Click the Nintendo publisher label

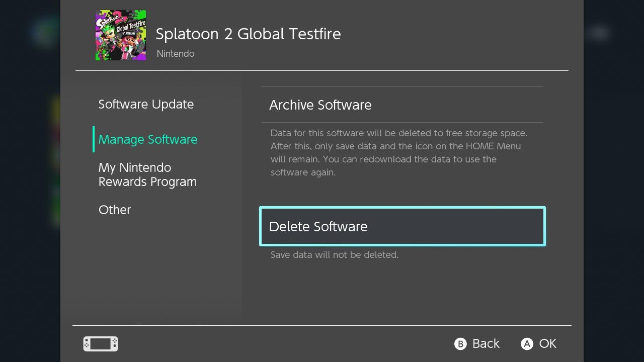click(176, 53)
